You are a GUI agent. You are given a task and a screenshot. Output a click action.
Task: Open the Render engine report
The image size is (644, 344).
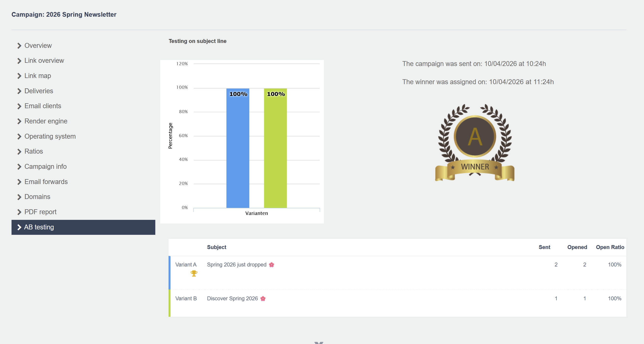[46, 121]
